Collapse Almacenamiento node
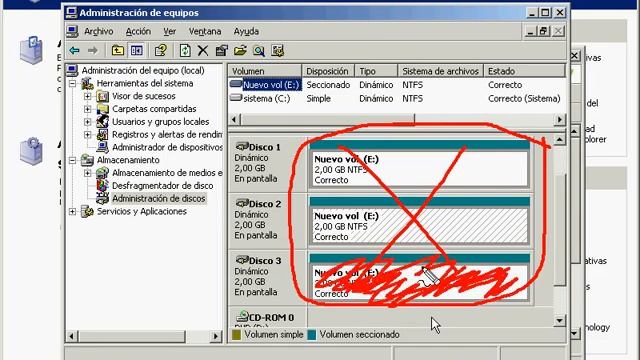Screen dimensions: 640x360 (72, 160)
